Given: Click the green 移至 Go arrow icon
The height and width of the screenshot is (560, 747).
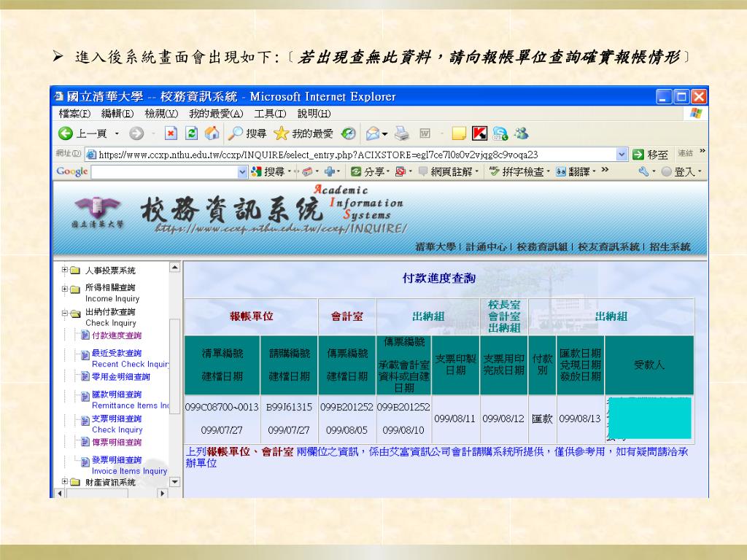Looking at the screenshot, I should pyautogui.click(x=638, y=155).
